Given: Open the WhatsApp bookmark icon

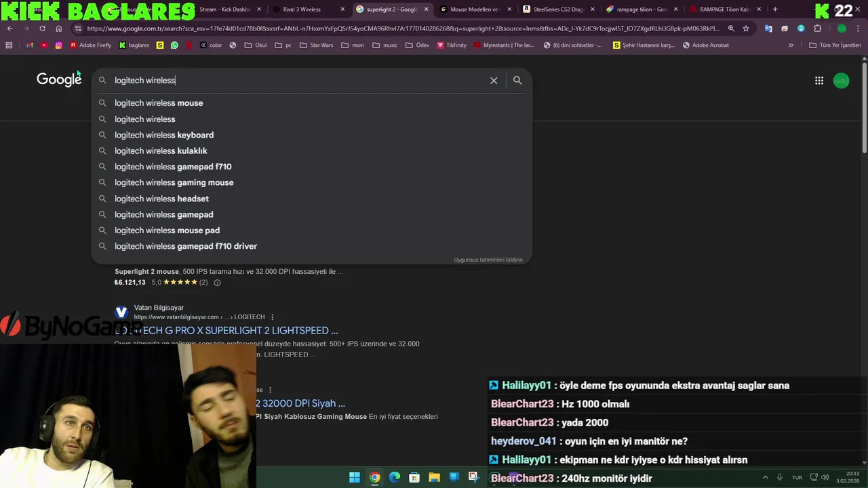Looking at the screenshot, I should (x=174, y=45).
